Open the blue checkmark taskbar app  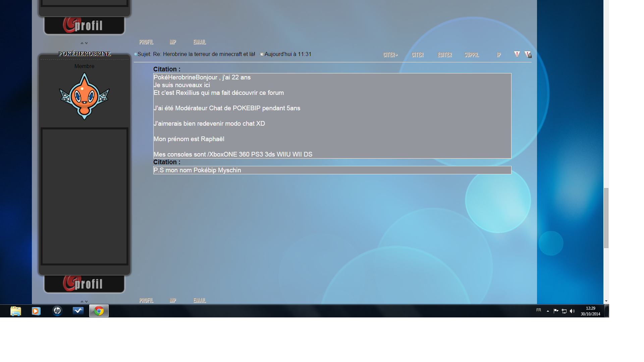click(78, 311)
